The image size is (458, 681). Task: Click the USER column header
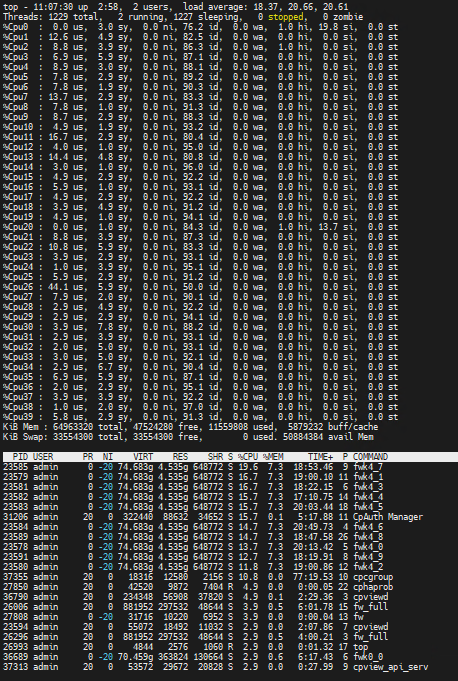(43, 456)
